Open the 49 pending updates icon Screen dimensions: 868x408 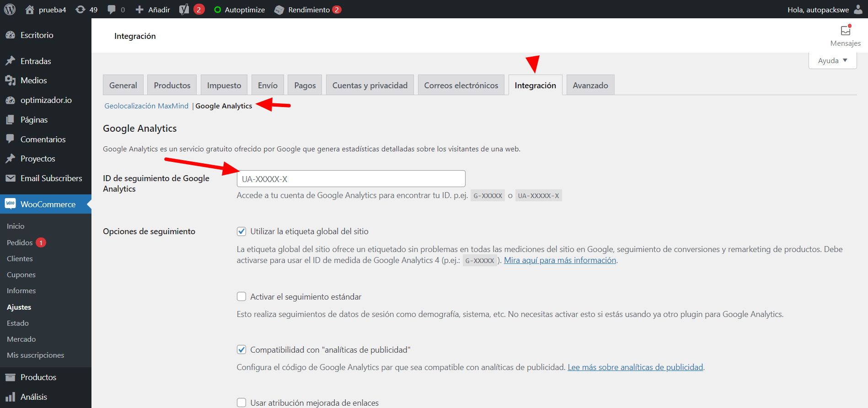[x=80, y=10]
